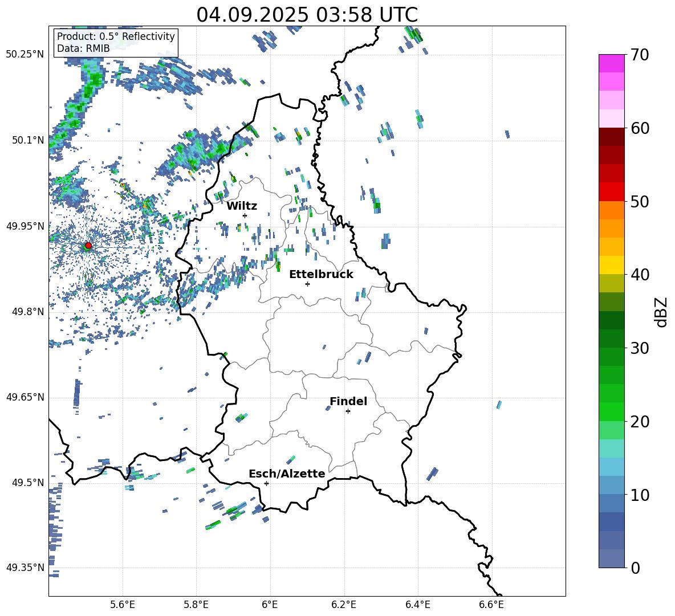Click the 0 label on the colorbar

tap(635, 568)
